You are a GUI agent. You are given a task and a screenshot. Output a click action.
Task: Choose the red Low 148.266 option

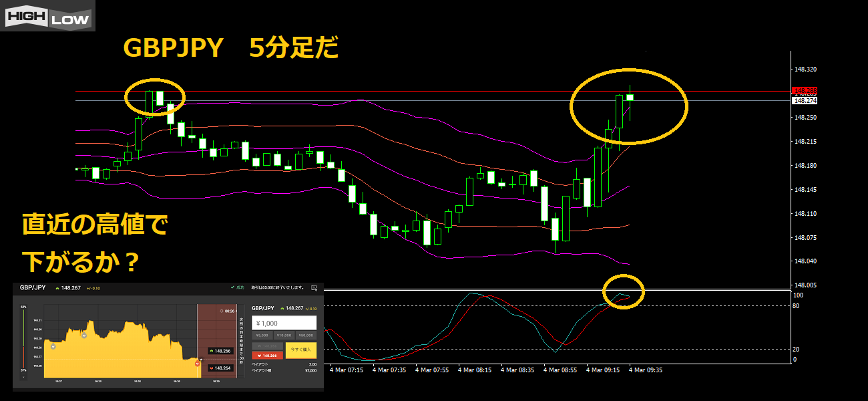(267, 355)
